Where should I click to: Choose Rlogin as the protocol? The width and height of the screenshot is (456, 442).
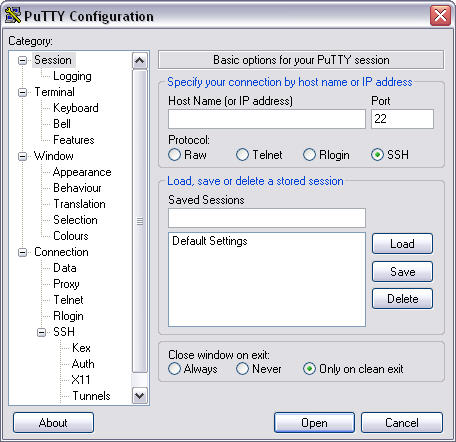click(309, 155)
